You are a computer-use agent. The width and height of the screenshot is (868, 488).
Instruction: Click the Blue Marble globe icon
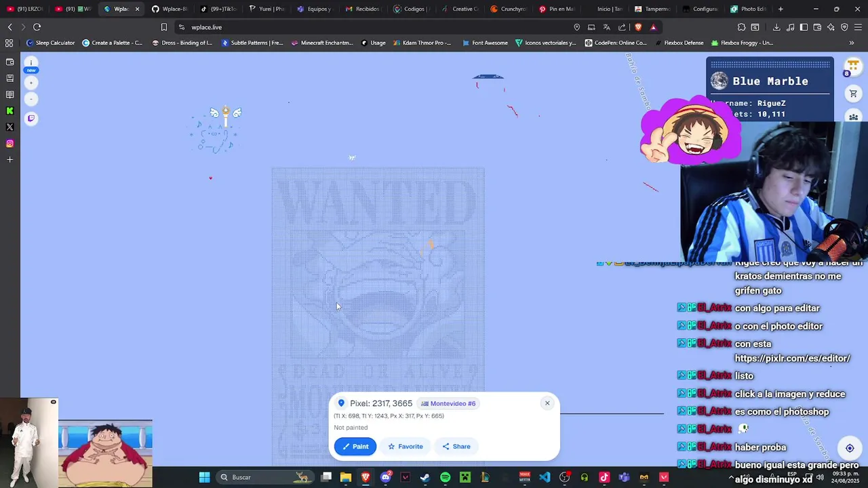[719, 81]
